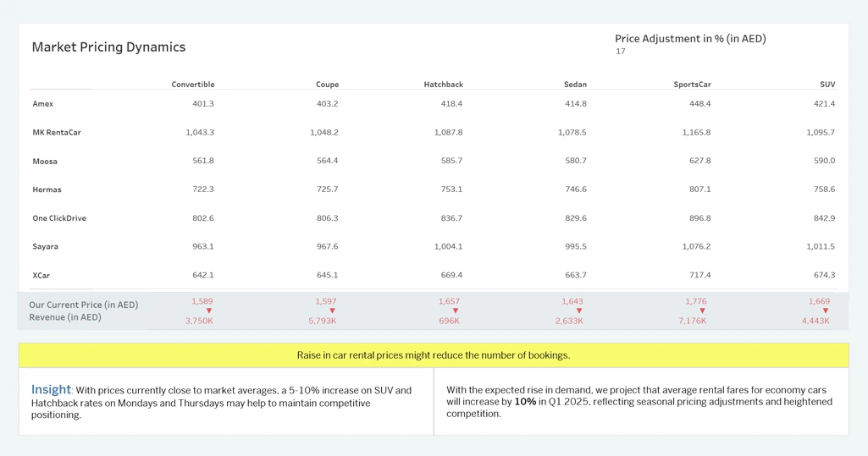The width and height of the screenshot is (868, 456).
Task: Click Hermas Convertible value 722.3
Action: pyautogui.click(x=203, y=189)
